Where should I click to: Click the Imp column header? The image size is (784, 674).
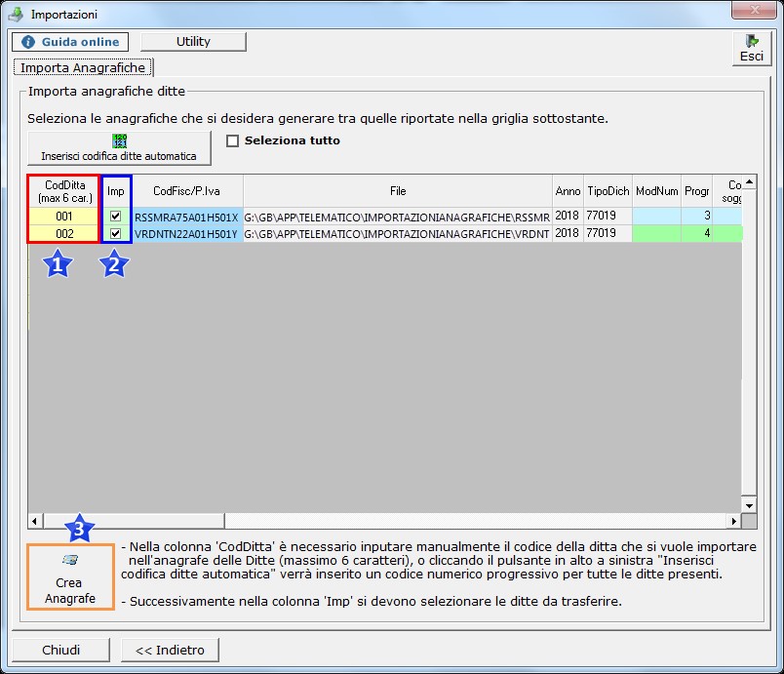116,191
